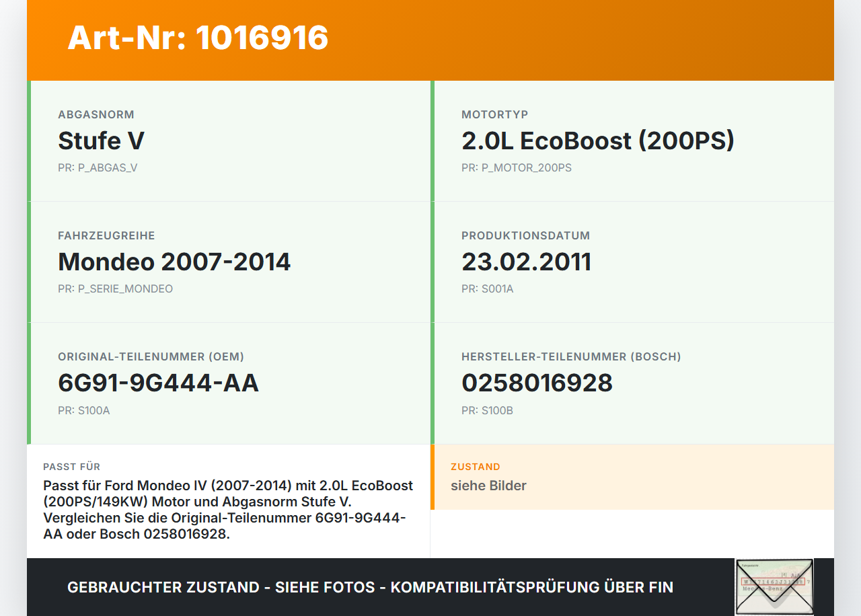The image size is (861, 616).
Task: Click the PRODUKTIONSDATUM label
Action: coord(526,236)
